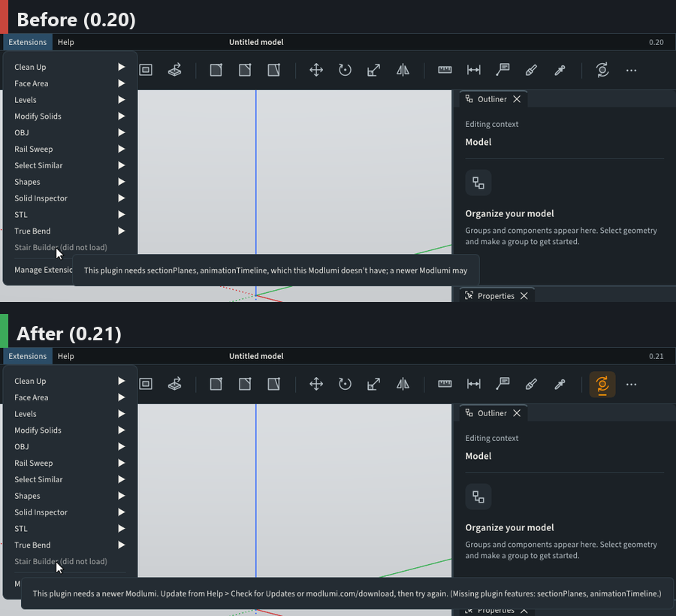Choose Manage Extensions in the Before menu
Image resolution: width=676 pixels, height=616 pixels.
[x=43, y=270]
